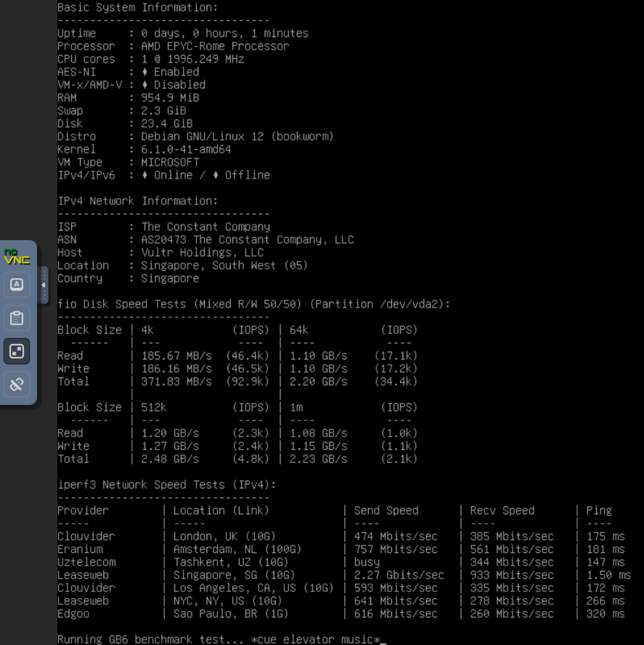Click the disconnect broken-chain icon

point(16,384)
